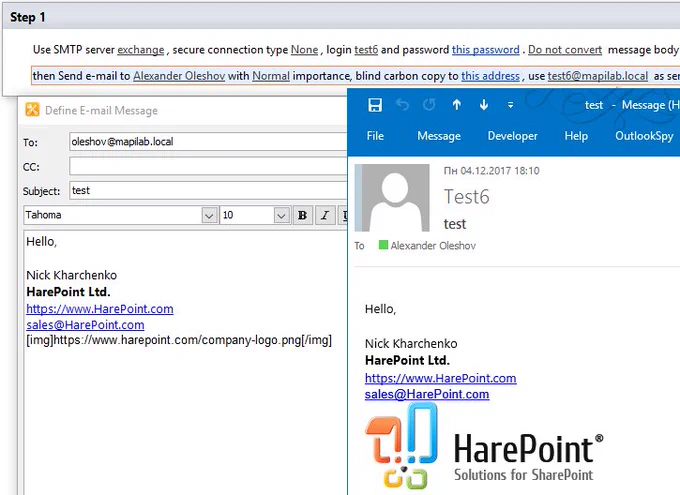Click the To field with oleshov@mapilab.local
680x495 pixels.
point(208,142)
